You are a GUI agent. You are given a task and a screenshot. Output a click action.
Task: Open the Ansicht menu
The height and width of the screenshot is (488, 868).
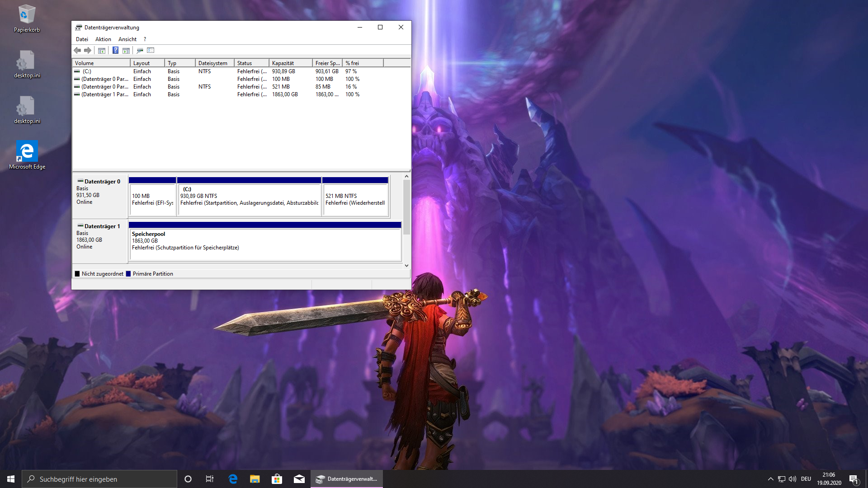127,39
